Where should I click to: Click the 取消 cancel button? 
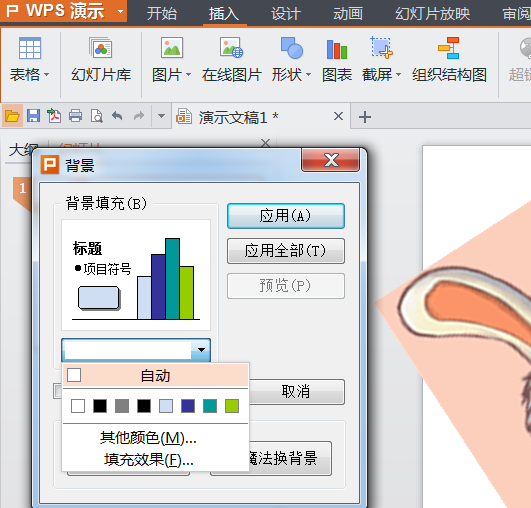point(297,391)
